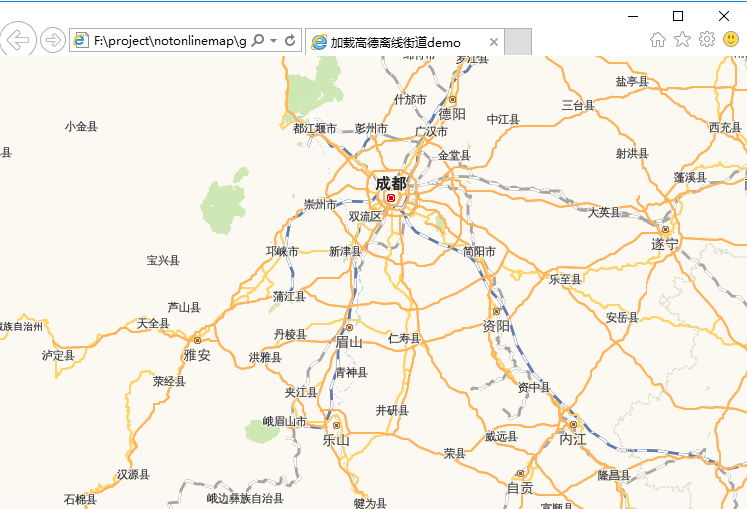Open the address bar dropdown arrow
747x509 pixels.
(273, 41)
